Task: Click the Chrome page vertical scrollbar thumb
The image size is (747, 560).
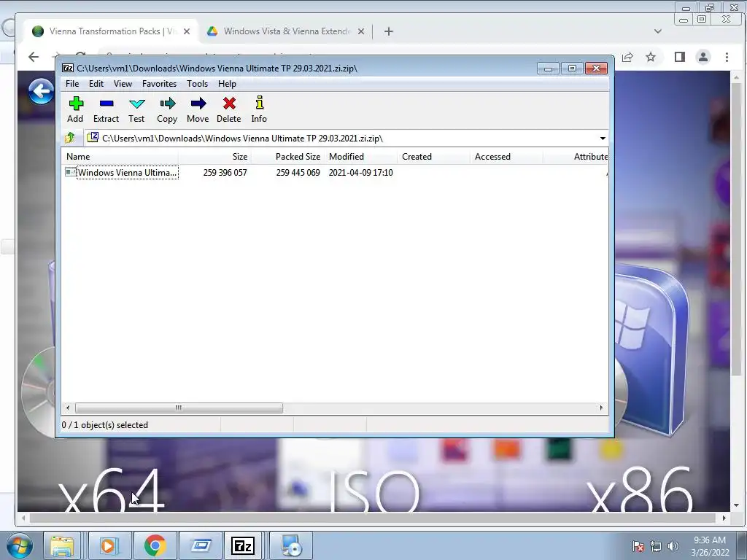Action: click(736, 228)
